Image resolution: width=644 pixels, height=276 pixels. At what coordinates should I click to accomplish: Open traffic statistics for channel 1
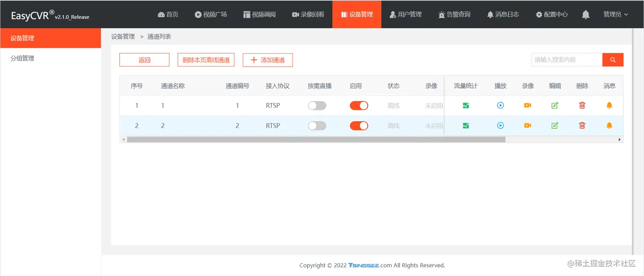coord(466,105)
